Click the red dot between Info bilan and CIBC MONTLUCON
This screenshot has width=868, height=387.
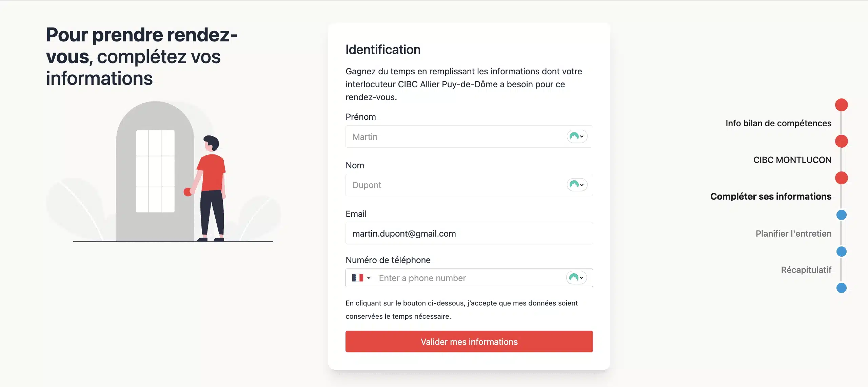(x=841, y=141)
